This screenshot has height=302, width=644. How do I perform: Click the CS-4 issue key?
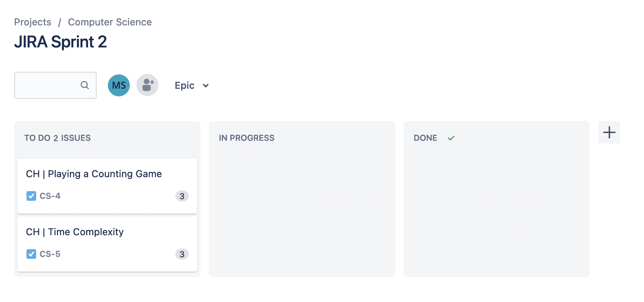click(x=50, y=196)
